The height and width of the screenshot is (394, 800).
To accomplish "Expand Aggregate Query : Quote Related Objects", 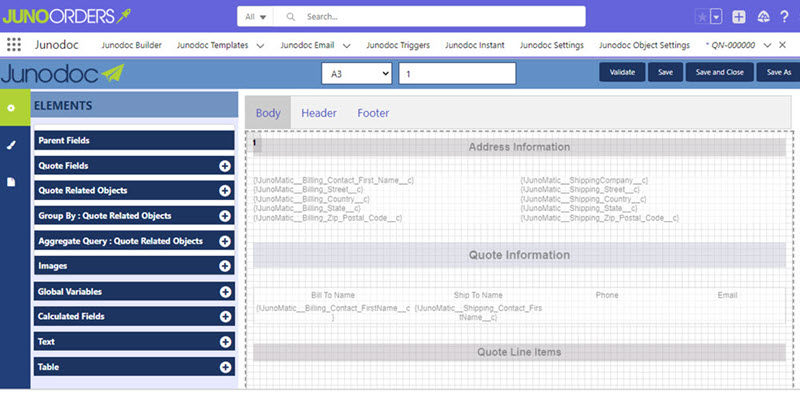I will 225,241.
